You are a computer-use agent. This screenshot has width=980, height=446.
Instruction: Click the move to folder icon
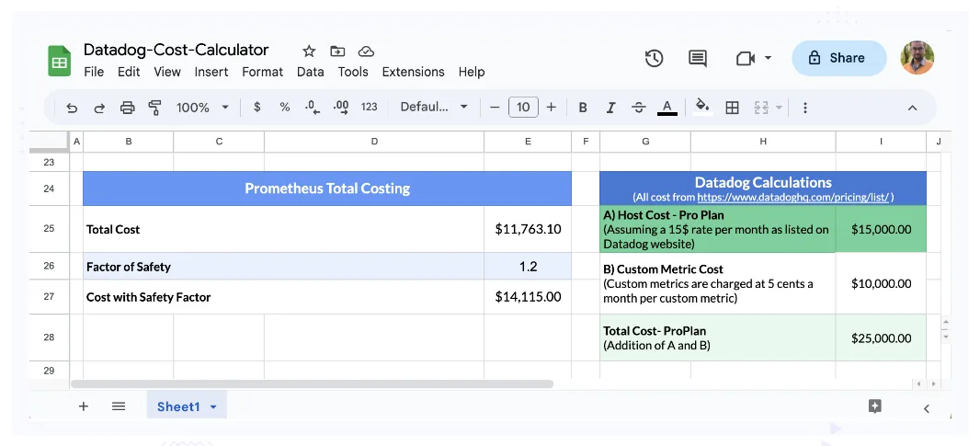click(x=337, y=51)
